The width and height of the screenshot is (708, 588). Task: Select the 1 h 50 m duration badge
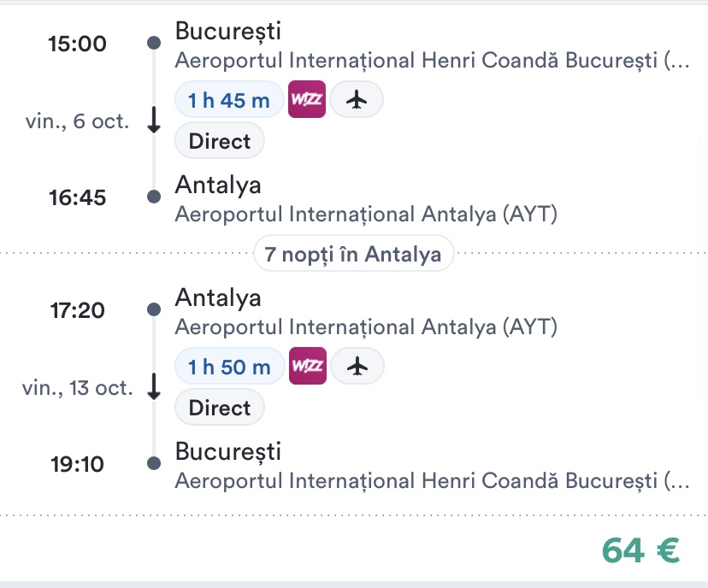(229, 367)
